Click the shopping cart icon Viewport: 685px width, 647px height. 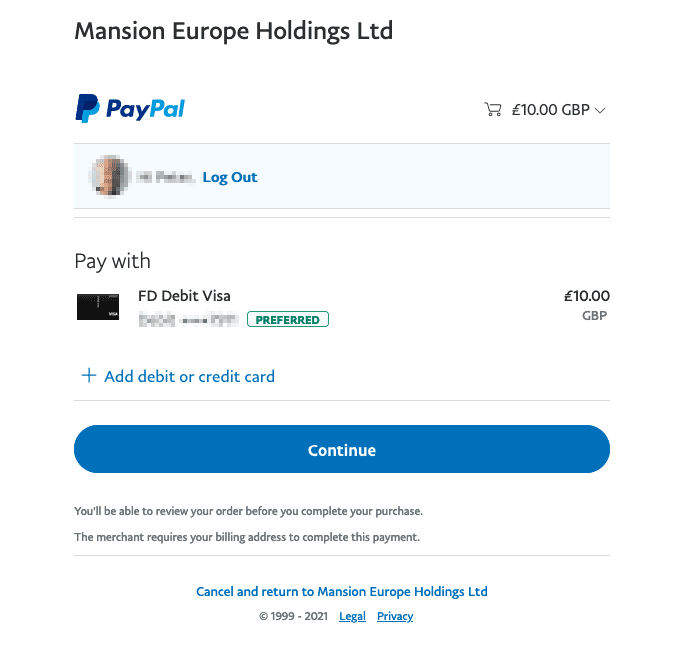point(492,110)
